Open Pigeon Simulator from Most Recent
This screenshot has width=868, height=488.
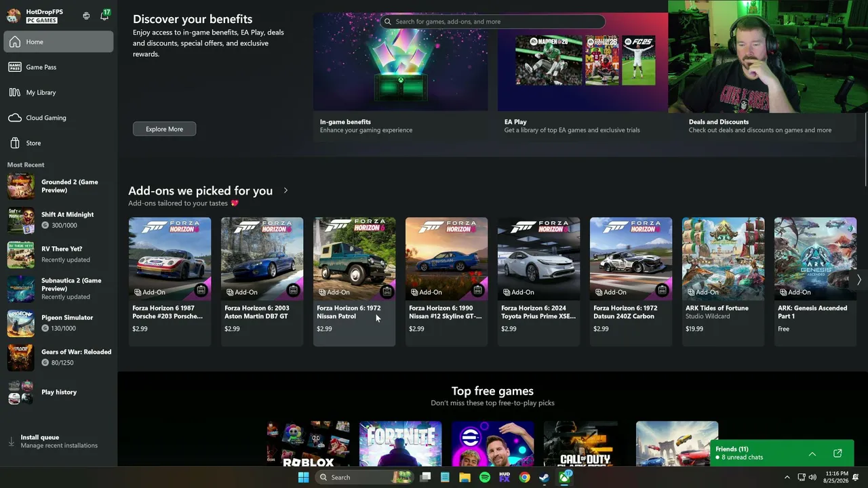[58, 323]
